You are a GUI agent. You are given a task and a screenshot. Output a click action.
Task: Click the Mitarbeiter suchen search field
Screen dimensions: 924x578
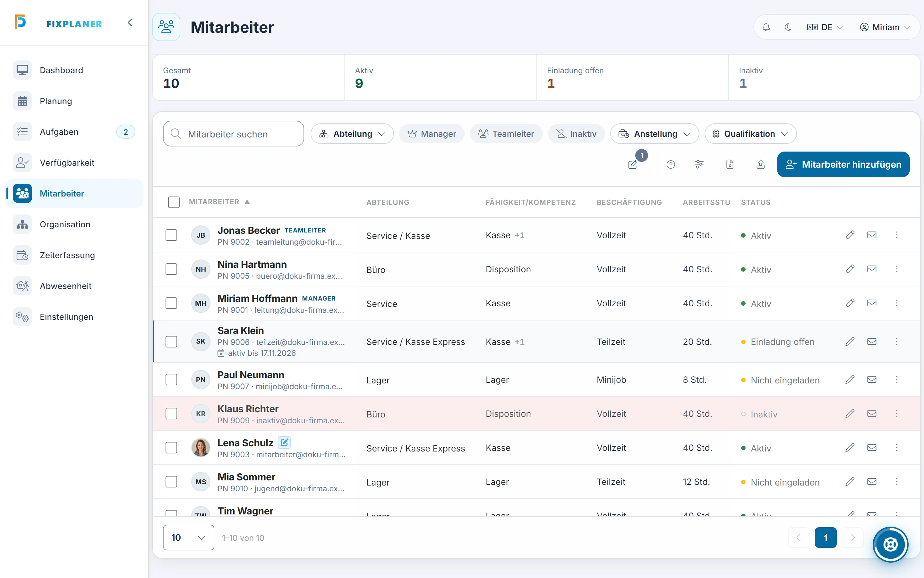pyautogui.click(x=233, y=134)
